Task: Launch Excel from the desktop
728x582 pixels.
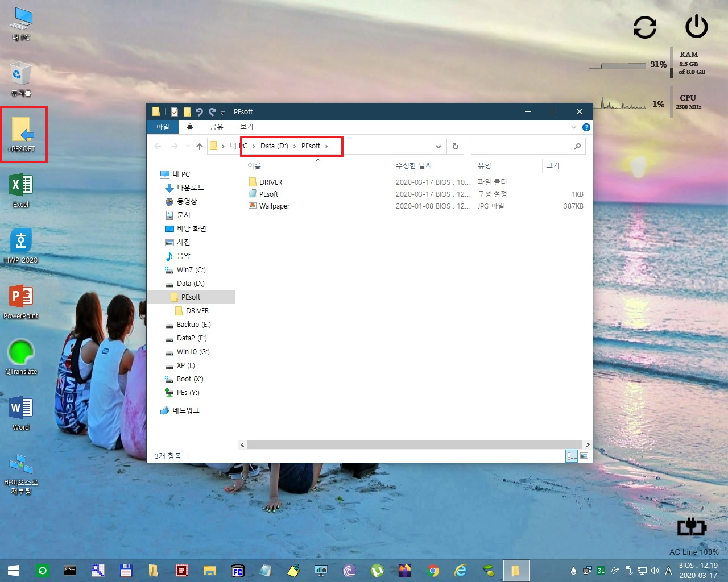Action: pyautogui.click(x=21, y=190)
